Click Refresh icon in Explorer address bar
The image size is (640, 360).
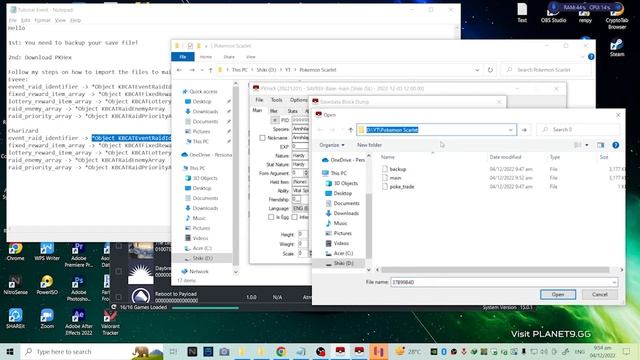pyautogui.click(x=490, y=70)
